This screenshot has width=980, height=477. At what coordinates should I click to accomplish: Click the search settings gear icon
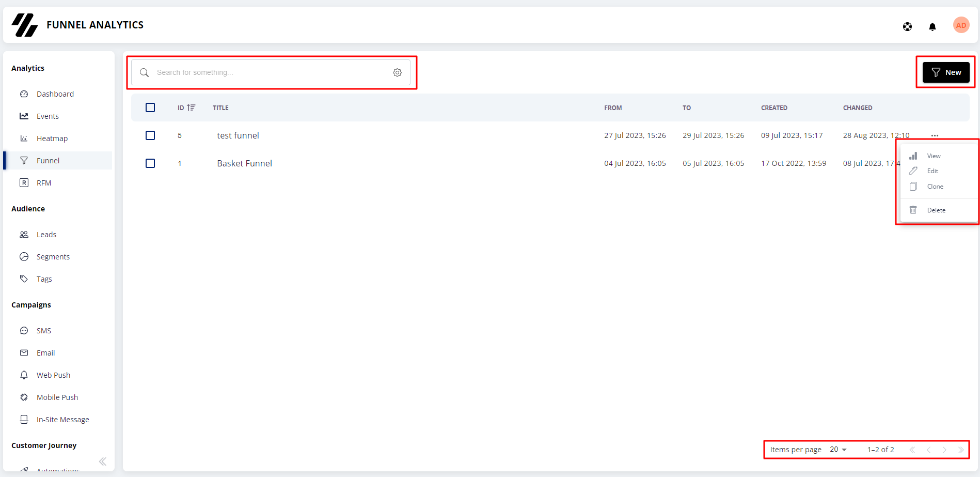397,72
